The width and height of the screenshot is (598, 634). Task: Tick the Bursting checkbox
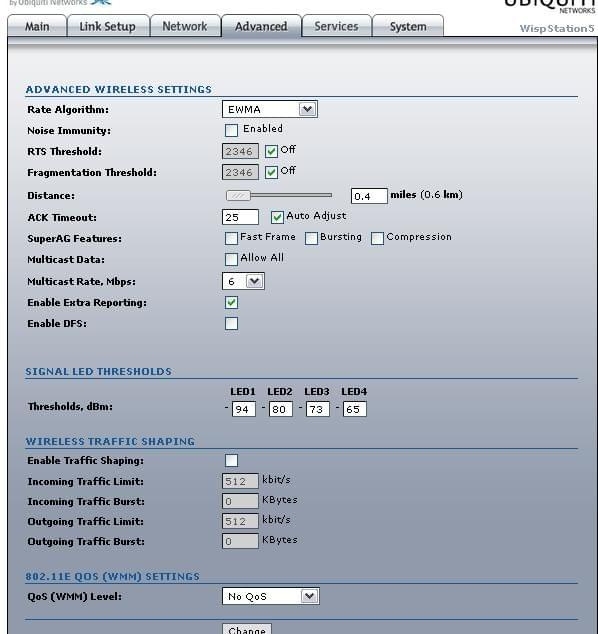tap(311, 238)
